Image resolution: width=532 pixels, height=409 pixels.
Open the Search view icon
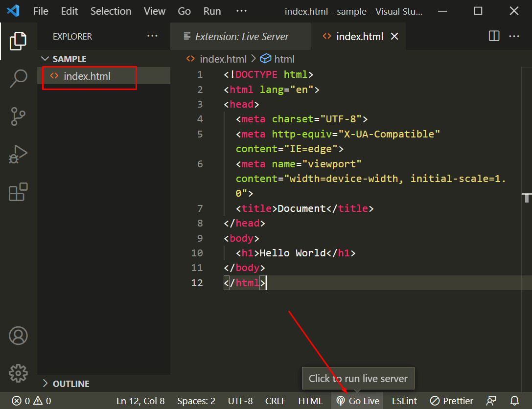[18, 79]
